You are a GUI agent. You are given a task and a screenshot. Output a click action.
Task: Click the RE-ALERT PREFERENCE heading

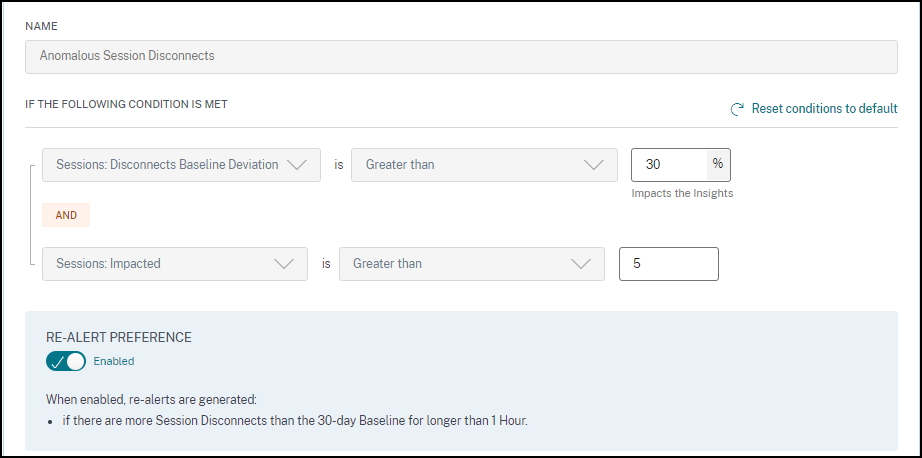click(119, 337)
